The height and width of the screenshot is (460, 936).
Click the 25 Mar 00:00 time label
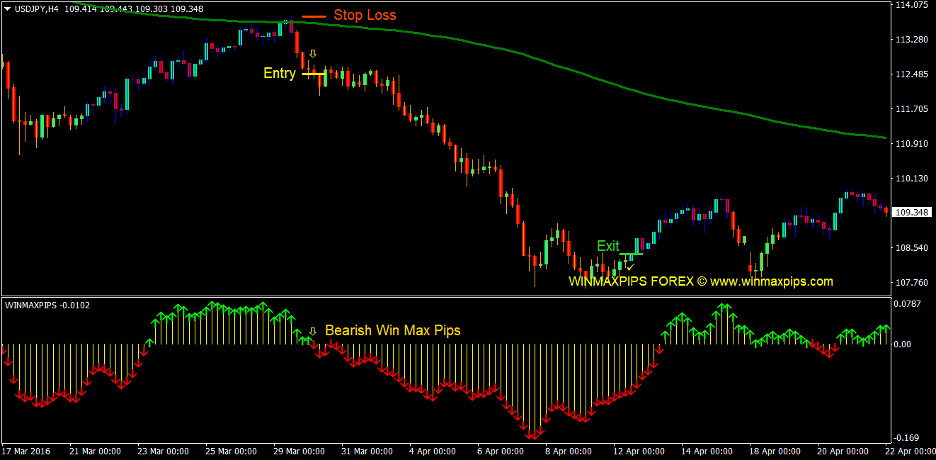tap(231, 452)
